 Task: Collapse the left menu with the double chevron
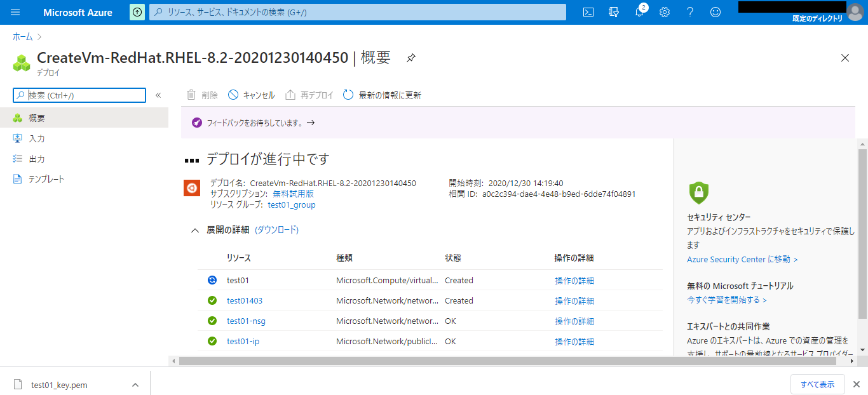158,95
